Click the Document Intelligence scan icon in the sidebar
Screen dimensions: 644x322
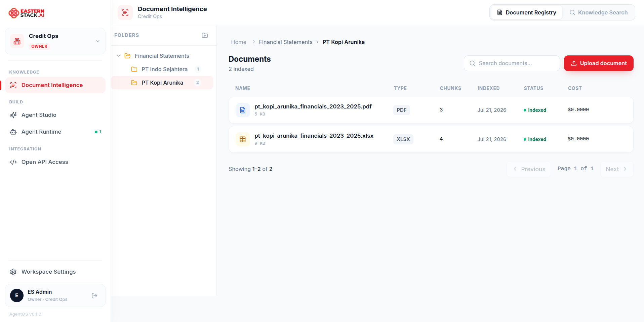pyautogui.click(x=13, y=85)
